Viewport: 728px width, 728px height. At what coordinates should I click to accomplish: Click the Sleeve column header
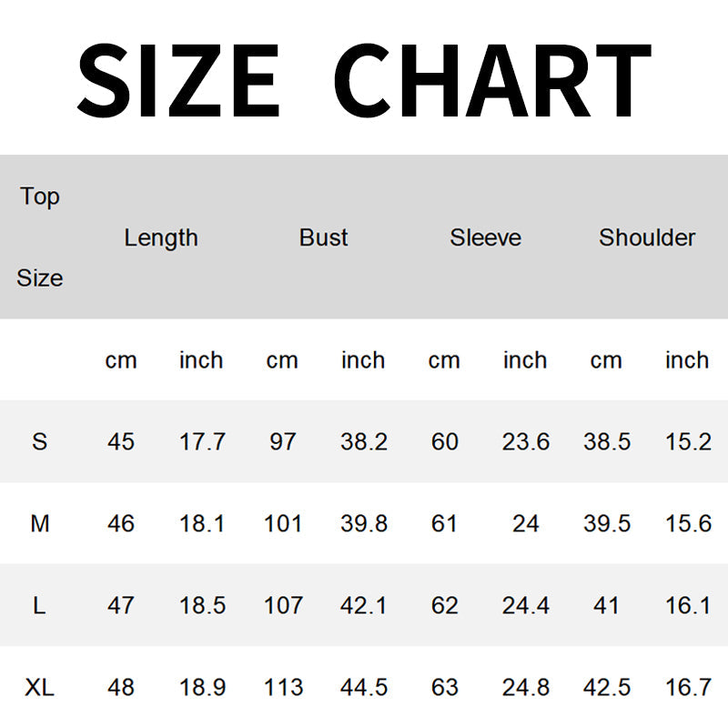485,238
